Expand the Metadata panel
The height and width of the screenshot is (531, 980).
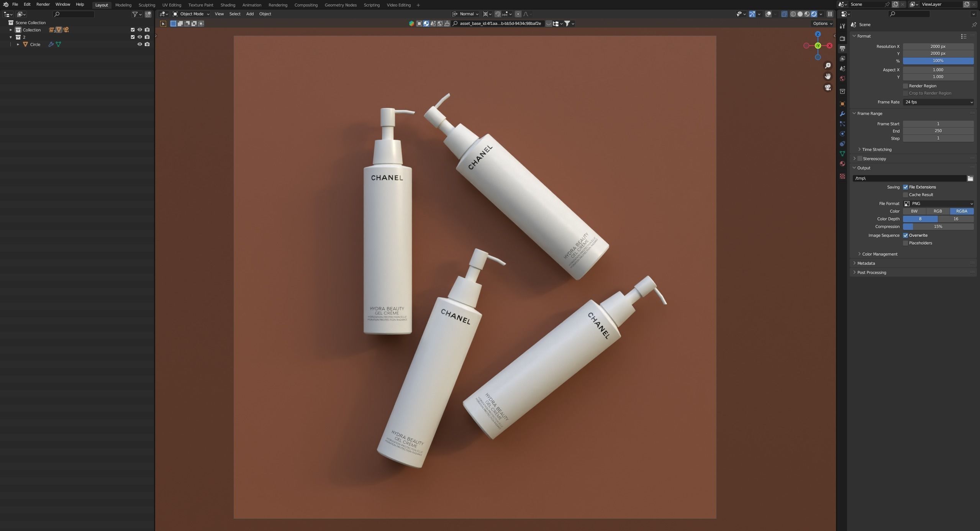[866, 263]
